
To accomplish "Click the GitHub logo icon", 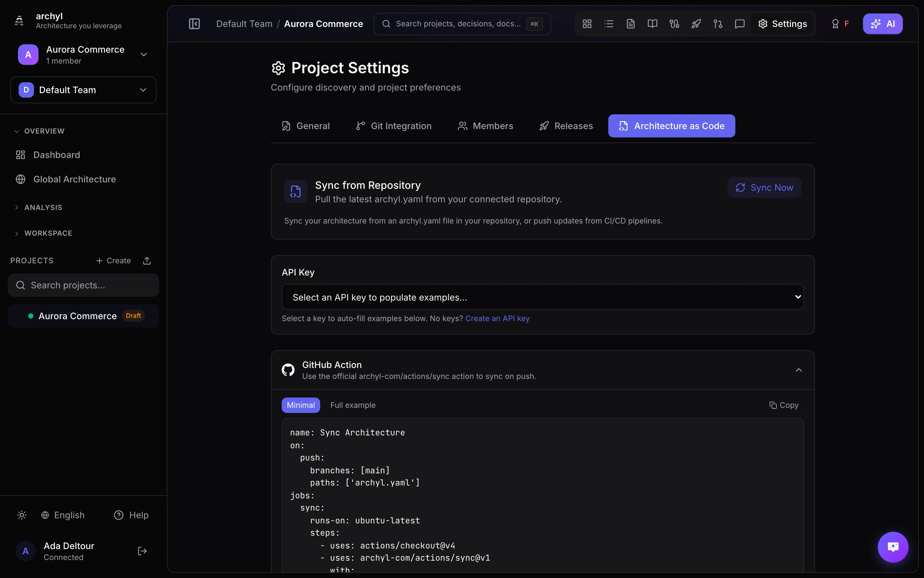I will point(288,370).
